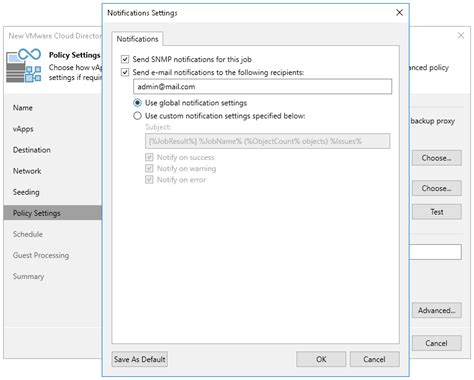Screen dimensions: 474x380
Task: Select Use global notification settings
Action: [137, 103]
